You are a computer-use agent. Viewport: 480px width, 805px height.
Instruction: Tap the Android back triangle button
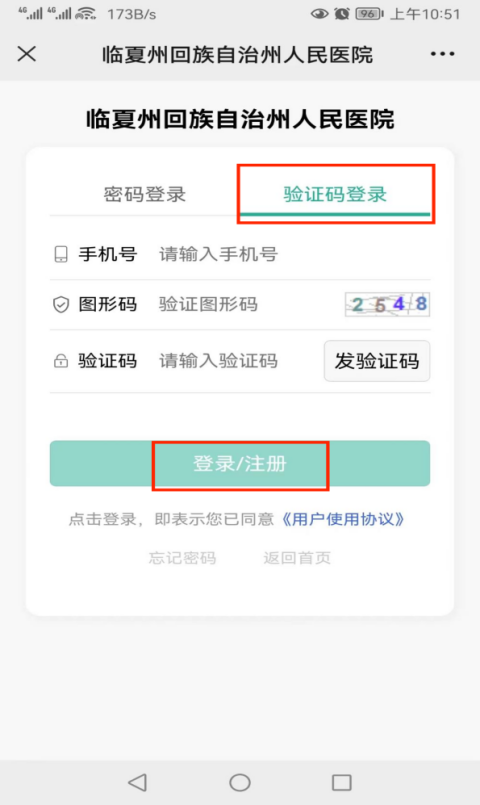tap(138, 782)
